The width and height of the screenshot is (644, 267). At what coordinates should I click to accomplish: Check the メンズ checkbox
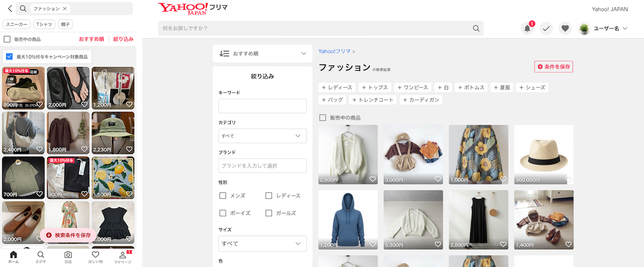(x=223, y=196)
